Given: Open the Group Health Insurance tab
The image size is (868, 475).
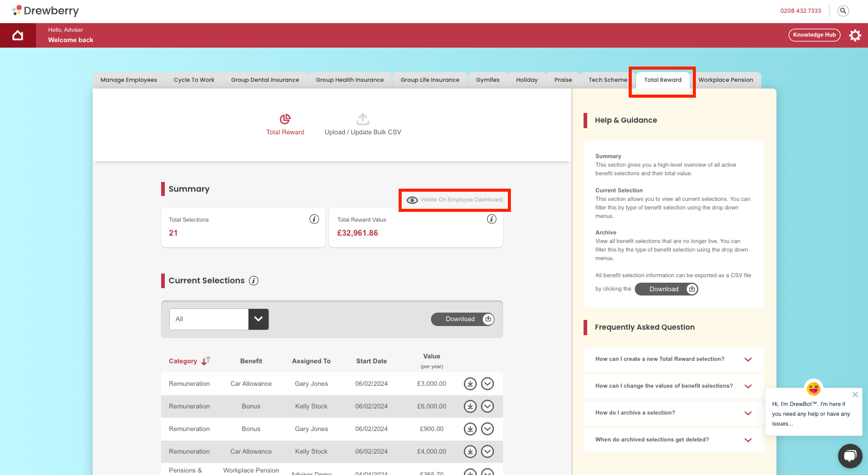Looking at the screenshot, I should 350,80.
